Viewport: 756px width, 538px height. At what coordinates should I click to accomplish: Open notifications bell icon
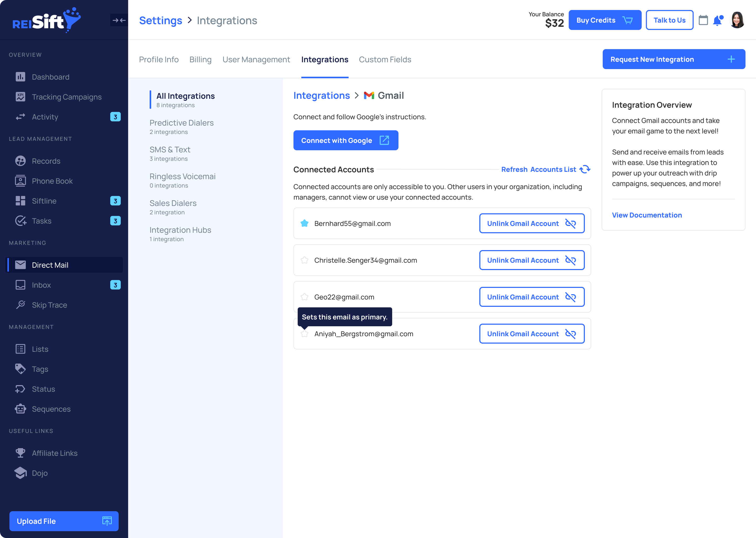click(718, 20)
